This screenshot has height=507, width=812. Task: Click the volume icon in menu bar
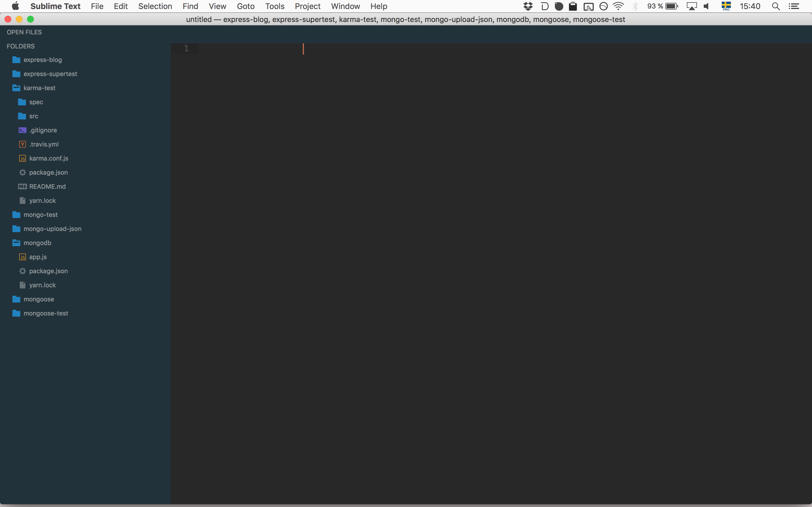pyautogui.click(x=706, y=6)
